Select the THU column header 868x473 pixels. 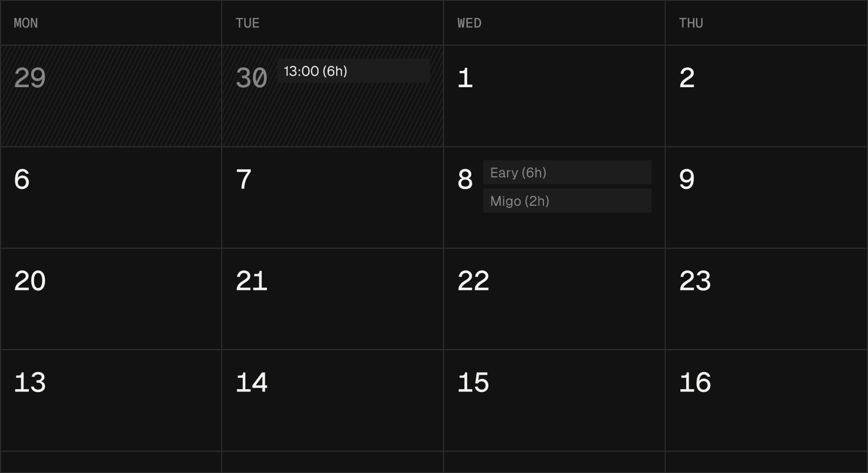[691, 23]
